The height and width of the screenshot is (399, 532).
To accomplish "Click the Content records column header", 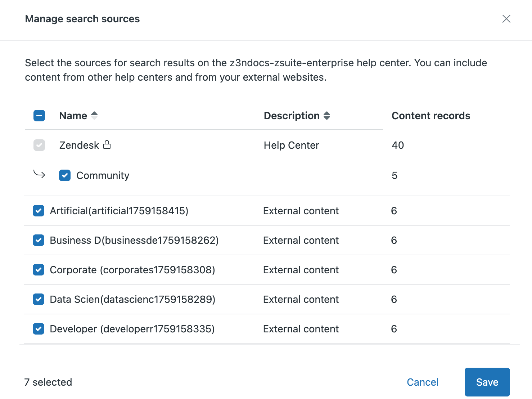I will [x=430, y=116].
